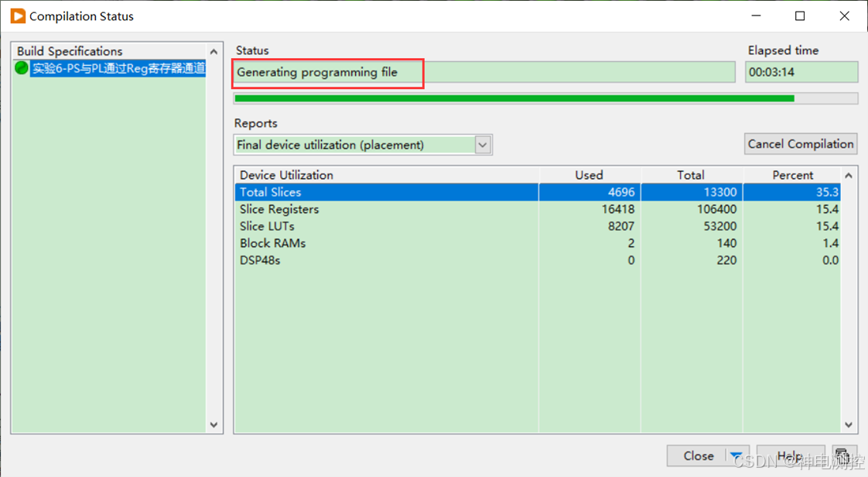Click the Total column header

692,175
